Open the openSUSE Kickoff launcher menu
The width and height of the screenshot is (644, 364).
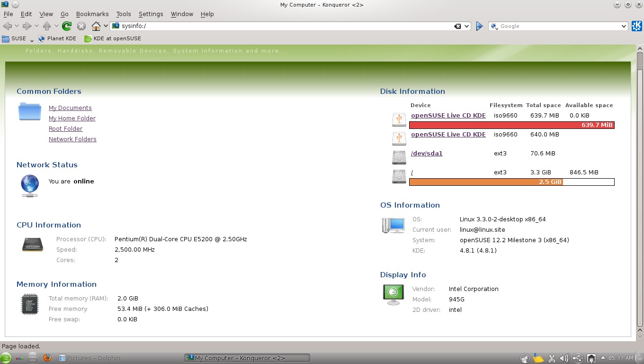(x=6, y=358)
